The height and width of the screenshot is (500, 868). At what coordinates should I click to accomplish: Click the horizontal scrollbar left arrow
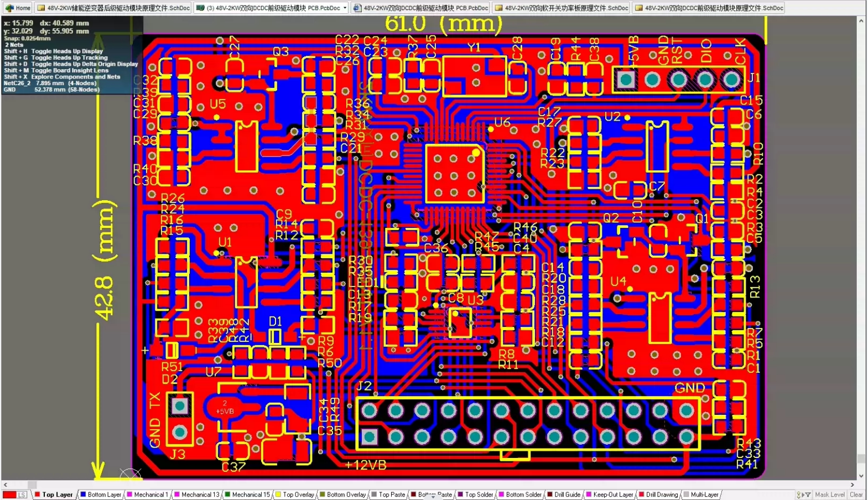pos(6,485)
